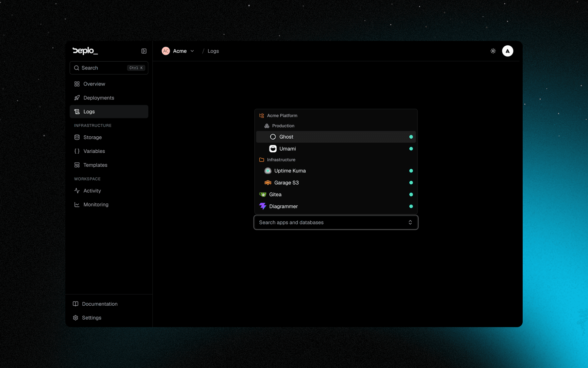This screenshot has height=368, width=588.
Task: Click the Deployments rocket icon
Action: point(77,98)
